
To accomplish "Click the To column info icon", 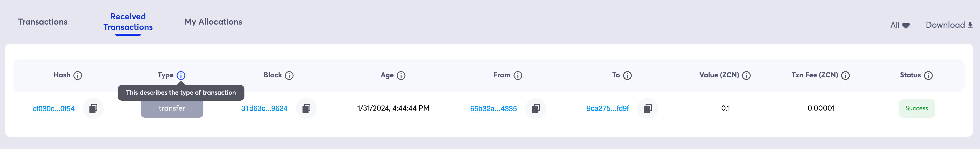I will click(627, 76).
